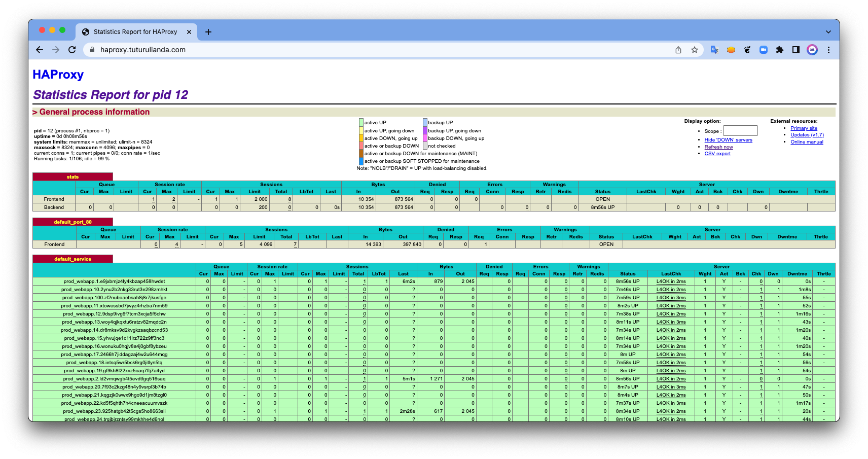The height and width of the screenshot is (459, 868).
Task: Click the prod_webapp.23 server name cell
Action: 114,411
